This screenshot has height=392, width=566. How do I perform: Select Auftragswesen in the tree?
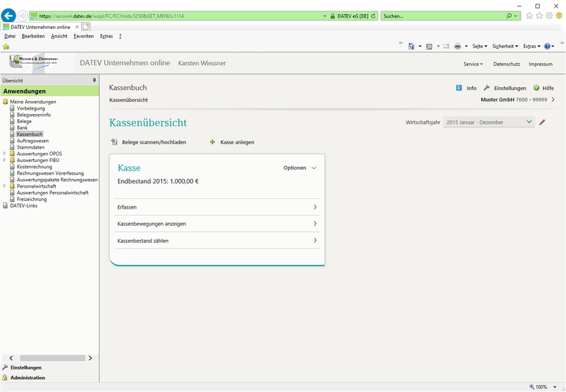(x=33, y=140)
